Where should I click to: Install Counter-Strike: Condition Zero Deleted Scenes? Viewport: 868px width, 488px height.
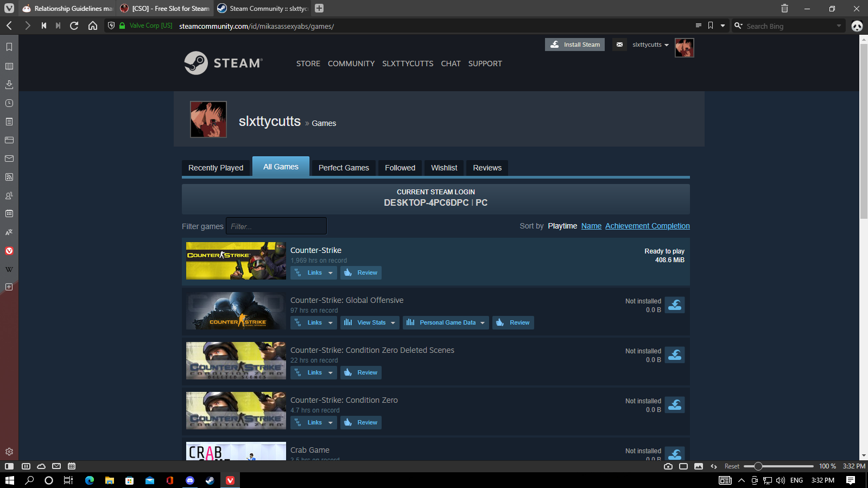(x=675, y=355)
